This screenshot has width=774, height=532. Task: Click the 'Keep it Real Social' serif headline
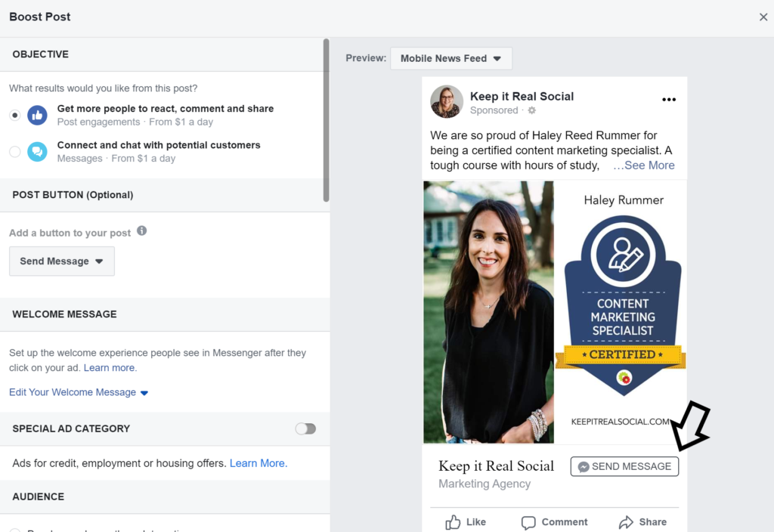tap(496, 466)
